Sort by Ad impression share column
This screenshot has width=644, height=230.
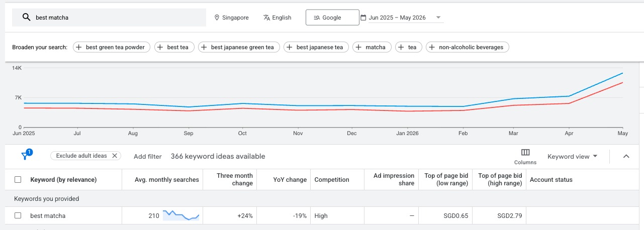pos(394,179)
